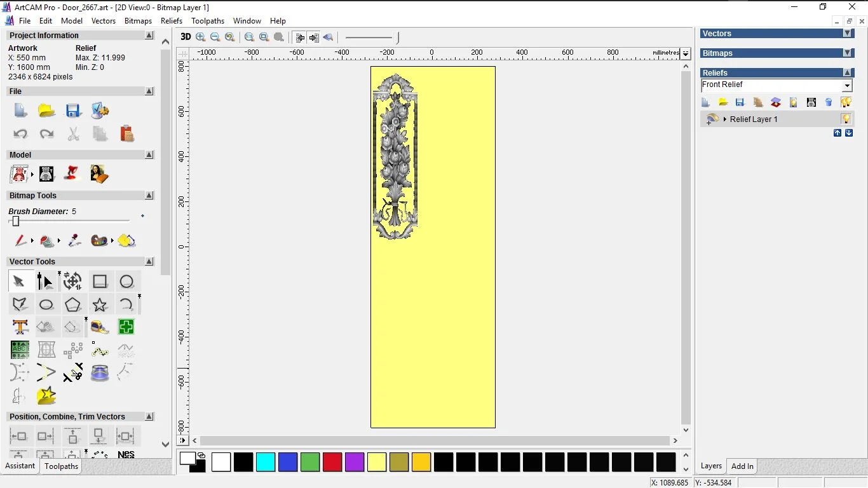Pick the Paint Brush bitmap tool

pyautogui.click(x=21, y=241)
